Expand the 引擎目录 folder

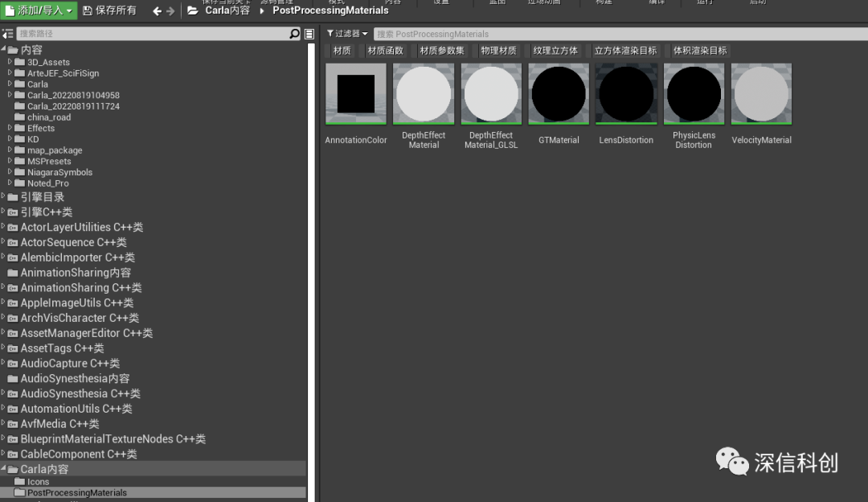(3, 196)
